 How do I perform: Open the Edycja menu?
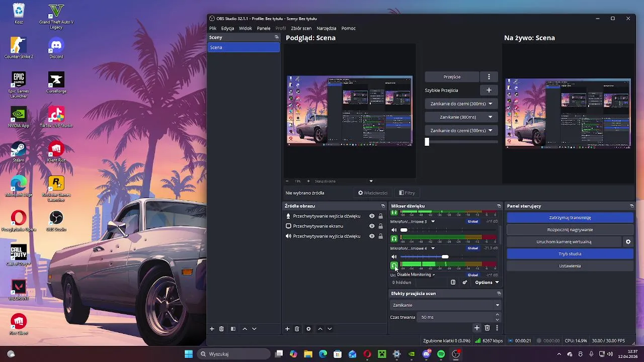pyautogui.click(x=227, y=28)
